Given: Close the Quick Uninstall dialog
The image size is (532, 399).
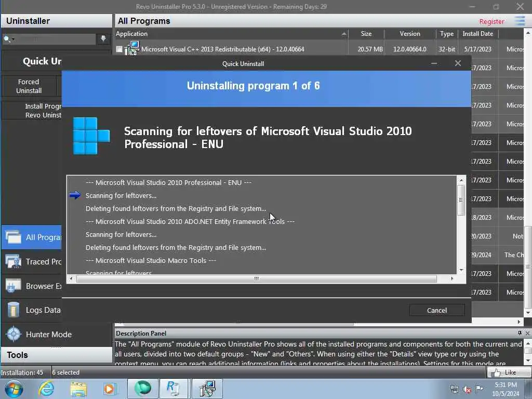Looking at the screenshot, I should point(458,63).
